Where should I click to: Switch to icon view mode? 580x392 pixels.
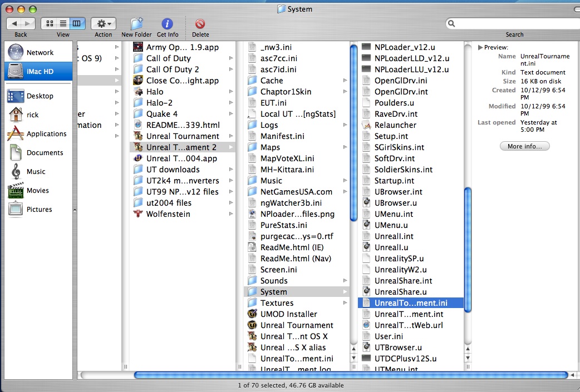coord(49,24)
